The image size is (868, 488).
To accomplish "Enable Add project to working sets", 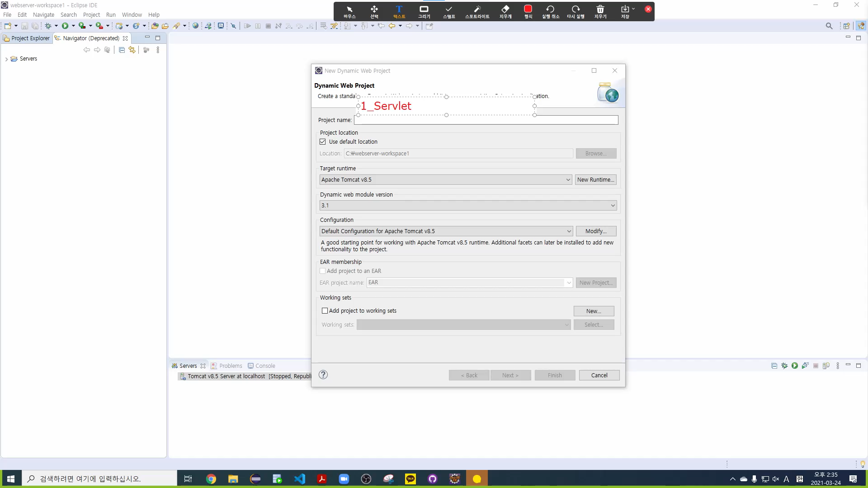I will [x=325, y=310].
